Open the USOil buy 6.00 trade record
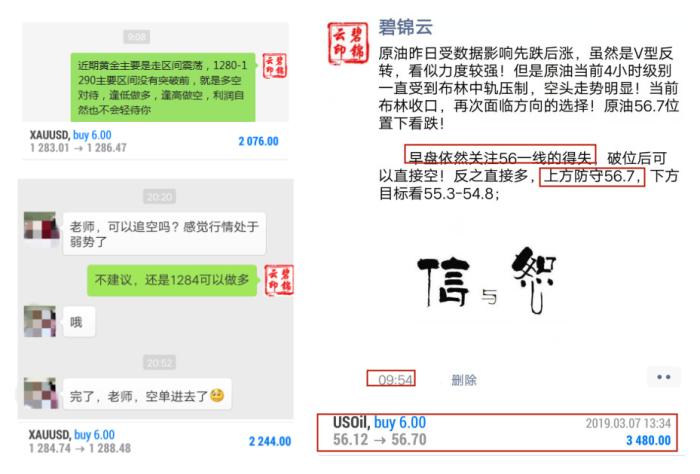Image resolution: width=700 pixels, height=474 pixels. click(496, 432)
